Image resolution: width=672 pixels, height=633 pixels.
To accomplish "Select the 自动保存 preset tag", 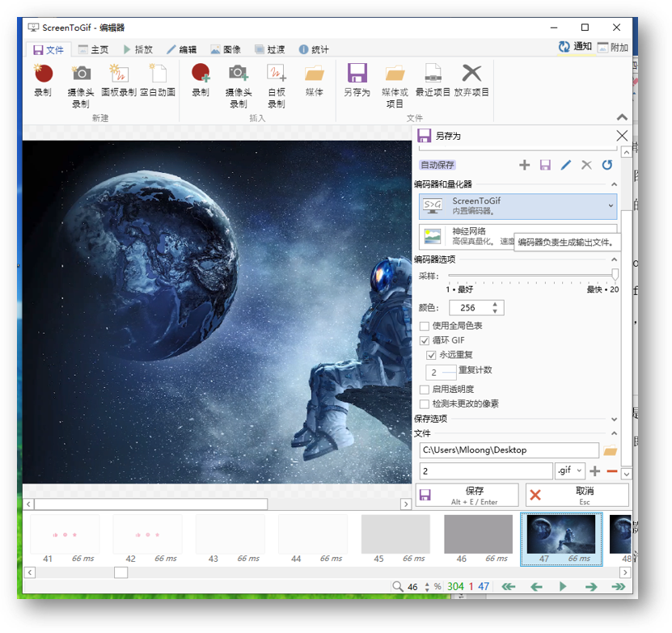I will click(437, 165).
